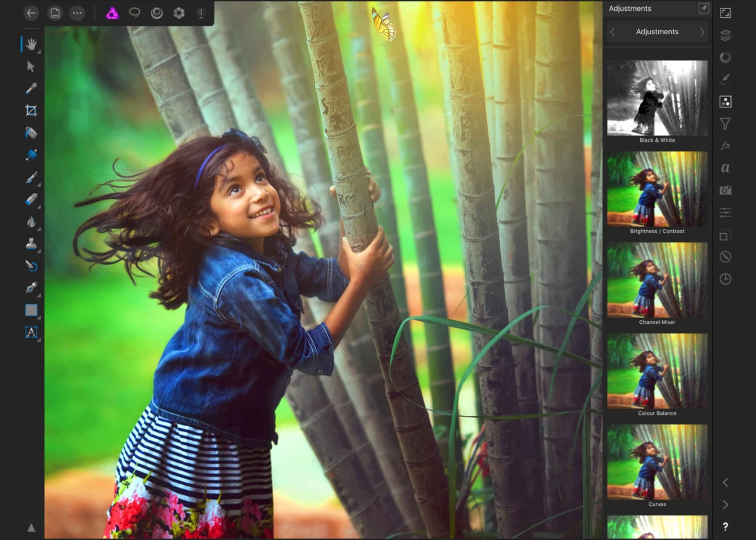Open the Filters studio funnel icon

(x=725, y=123)
